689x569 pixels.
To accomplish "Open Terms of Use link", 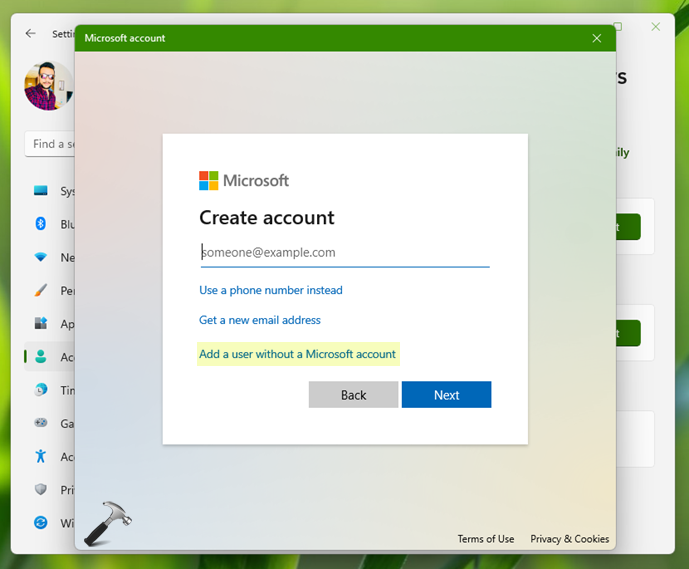I will tap(486, 539).
